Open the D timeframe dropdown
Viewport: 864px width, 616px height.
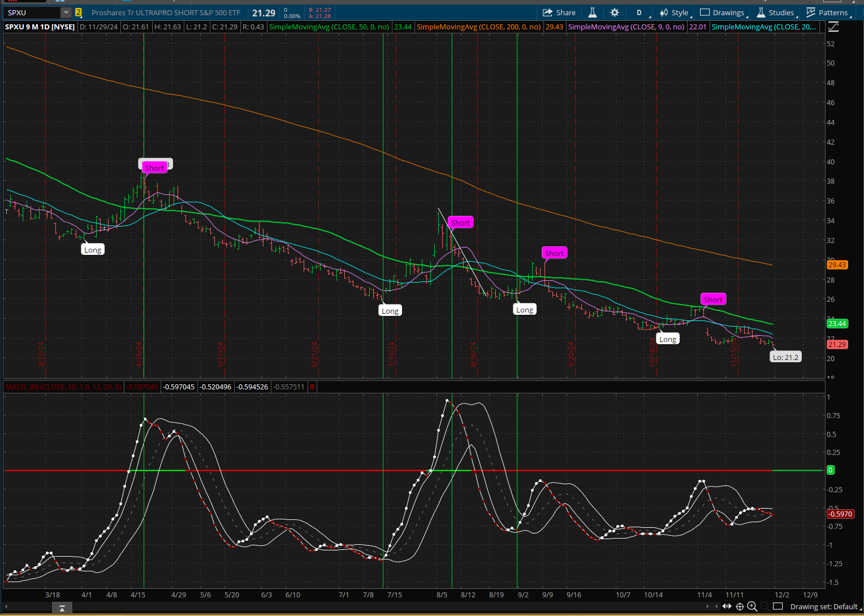(641, 12)
